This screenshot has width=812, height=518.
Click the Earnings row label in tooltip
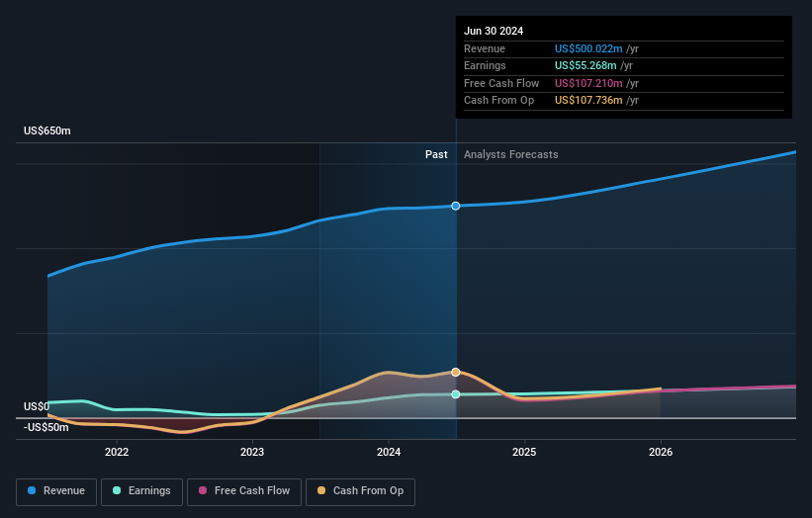pos(485,65)
